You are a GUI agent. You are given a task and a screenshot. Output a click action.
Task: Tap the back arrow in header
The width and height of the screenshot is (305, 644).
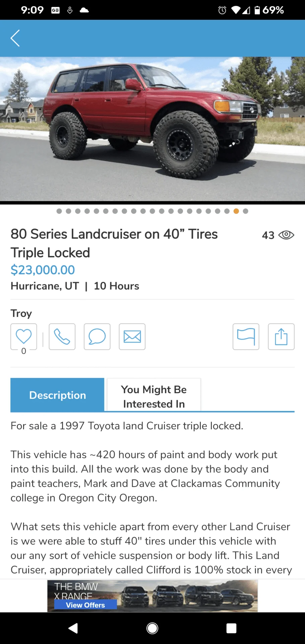click(x=15, y=38)
